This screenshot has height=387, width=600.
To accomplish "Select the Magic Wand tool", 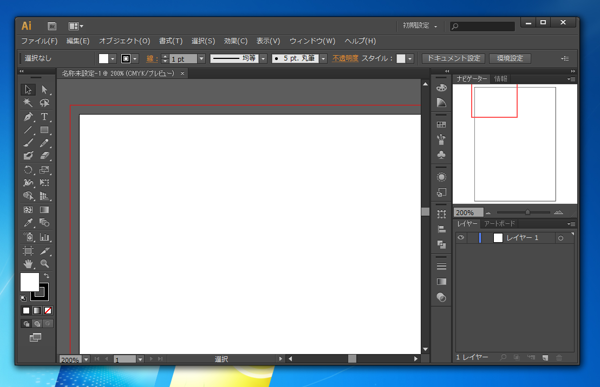I will pos(28,103).
